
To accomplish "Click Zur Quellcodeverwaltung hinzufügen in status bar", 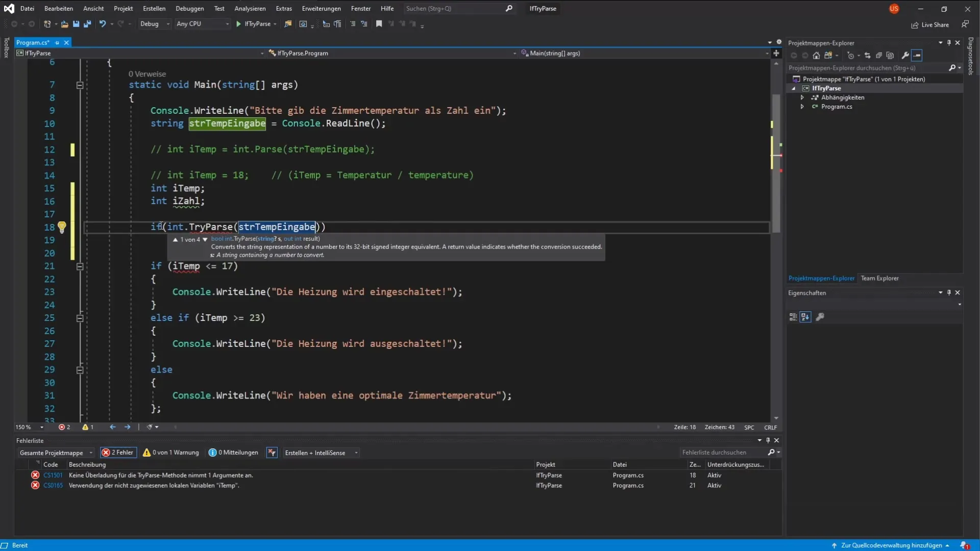I will (x=891, y=545).
